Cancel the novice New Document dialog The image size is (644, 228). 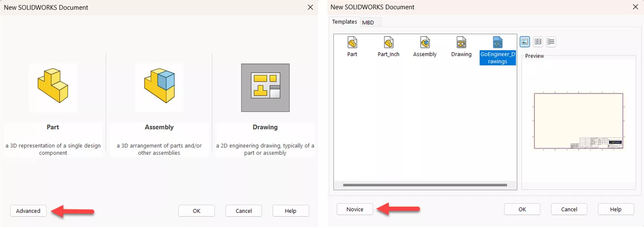pyautogui.click(x=244, y=211)
